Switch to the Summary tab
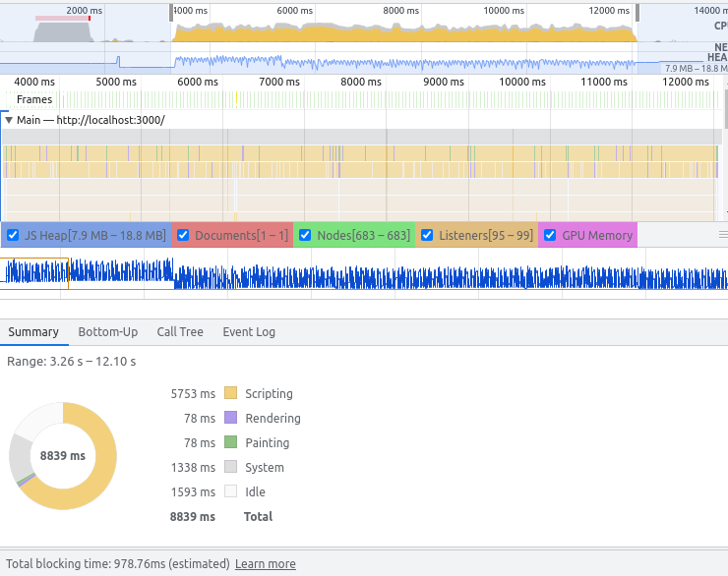The width and height of the screenshot is (728, 576). click(33, 332)
